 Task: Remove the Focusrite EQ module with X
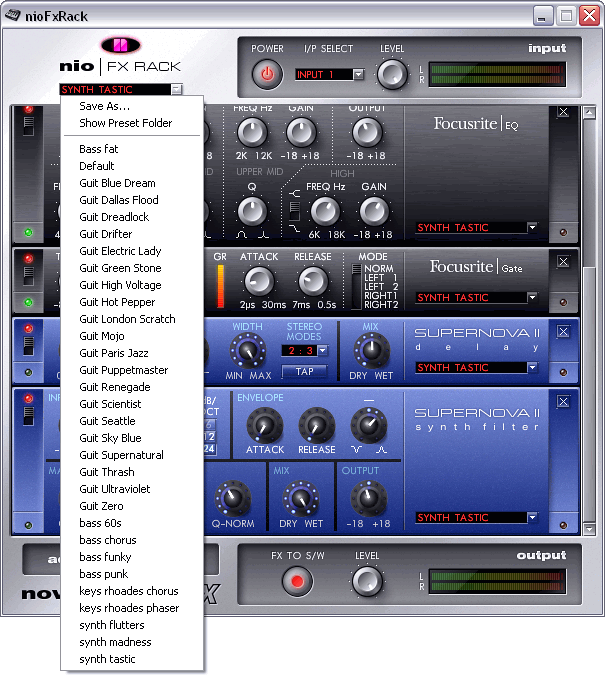(x=563, y=112)
